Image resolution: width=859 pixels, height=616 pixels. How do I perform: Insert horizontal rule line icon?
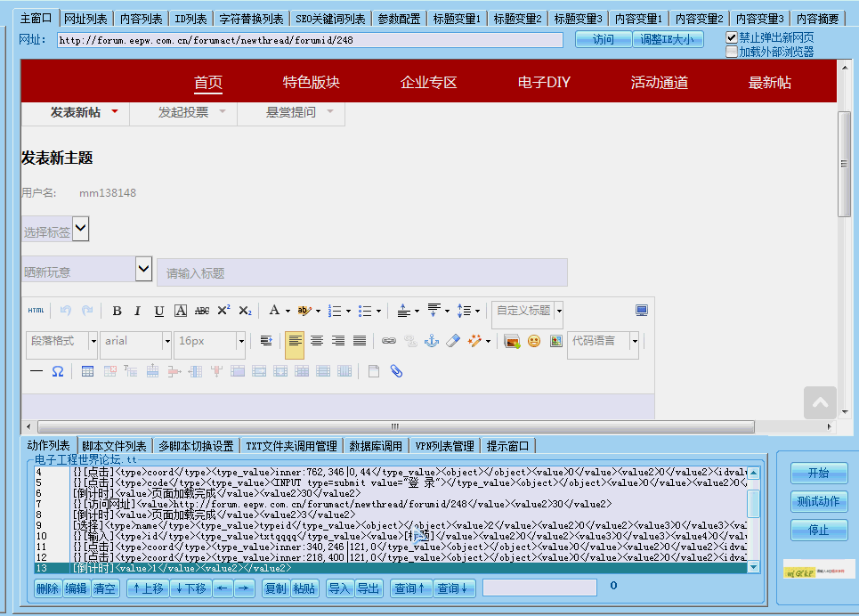point(36,371)
